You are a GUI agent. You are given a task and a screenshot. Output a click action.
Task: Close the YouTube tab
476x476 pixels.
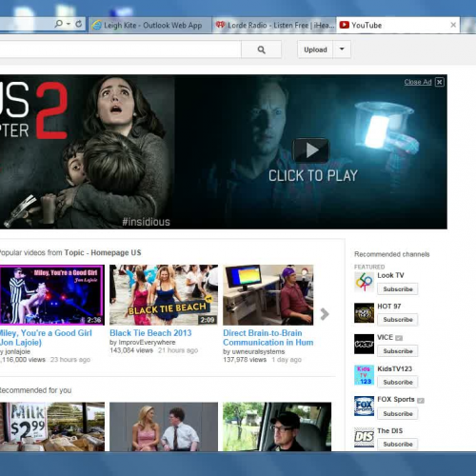pos(453,25)
